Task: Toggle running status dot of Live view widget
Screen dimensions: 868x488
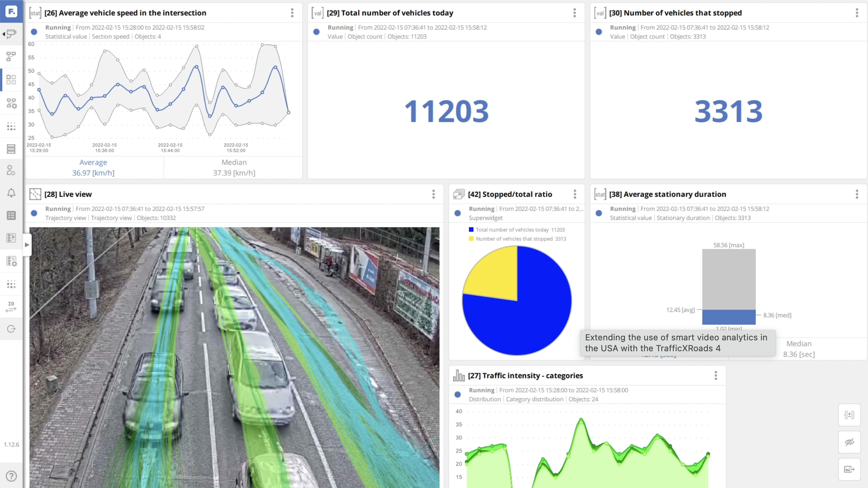Action: (x=34, y=213)
